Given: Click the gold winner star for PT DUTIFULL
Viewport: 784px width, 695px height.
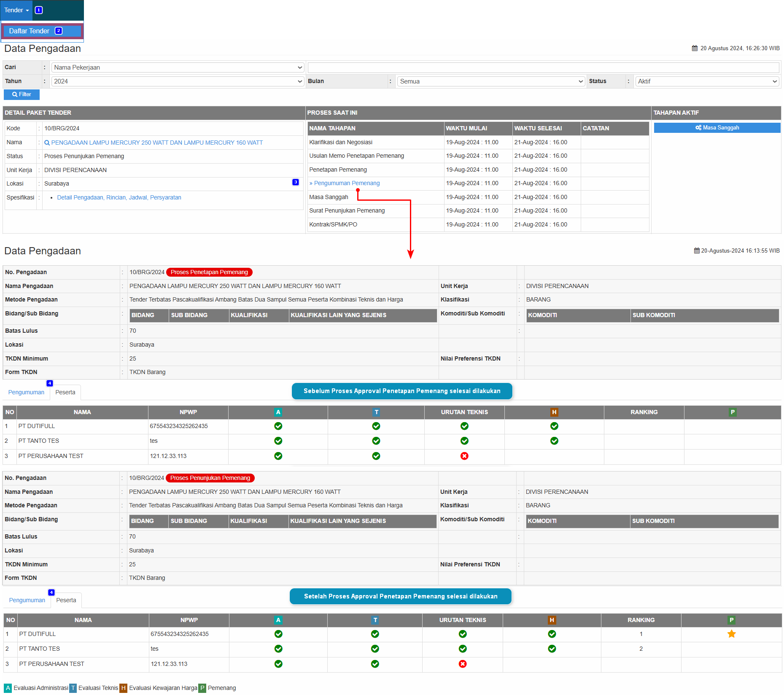Looking at the screenshot, I should point(731,634).
